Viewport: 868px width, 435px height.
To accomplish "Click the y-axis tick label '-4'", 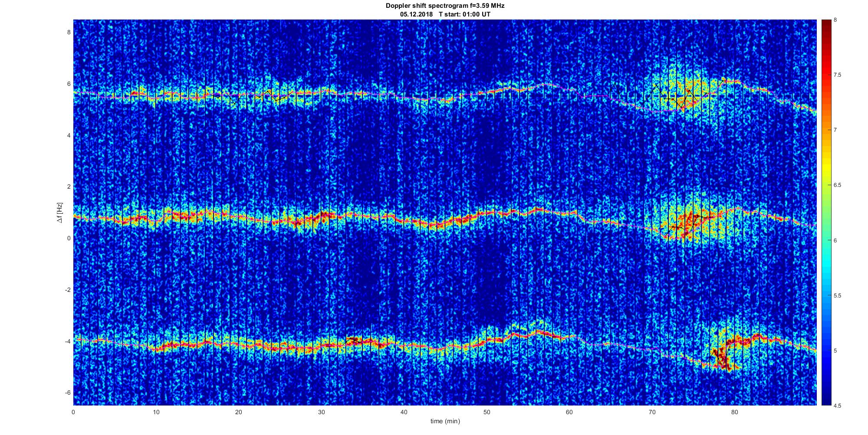I will point(68,341).
